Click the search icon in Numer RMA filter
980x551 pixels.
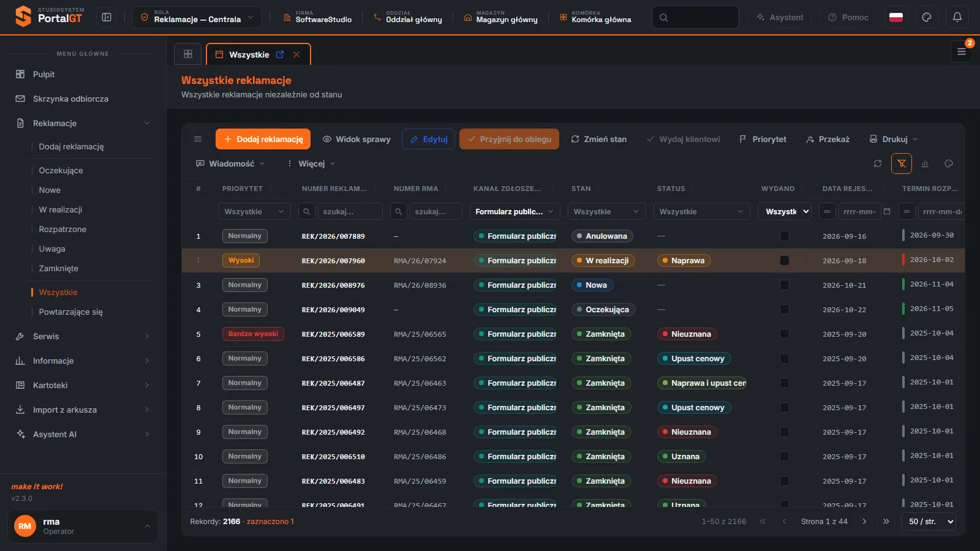pyautogui.click(x=399, y=211)
